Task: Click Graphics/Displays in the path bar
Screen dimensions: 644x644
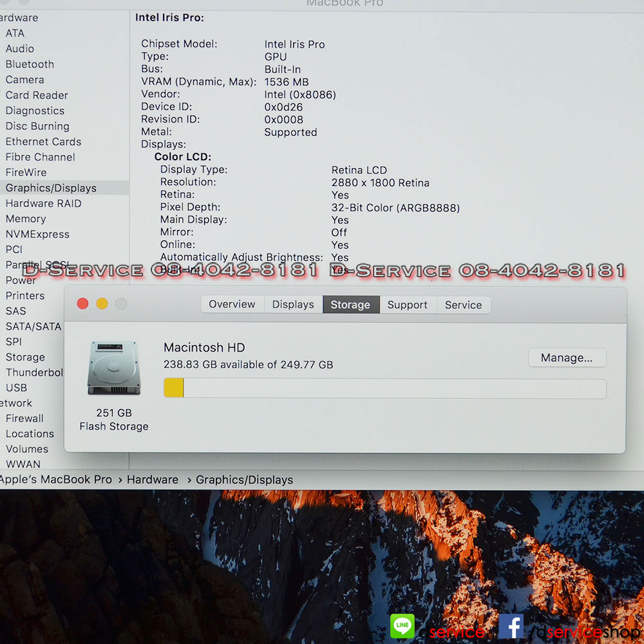Action: (x=244, y=480)
